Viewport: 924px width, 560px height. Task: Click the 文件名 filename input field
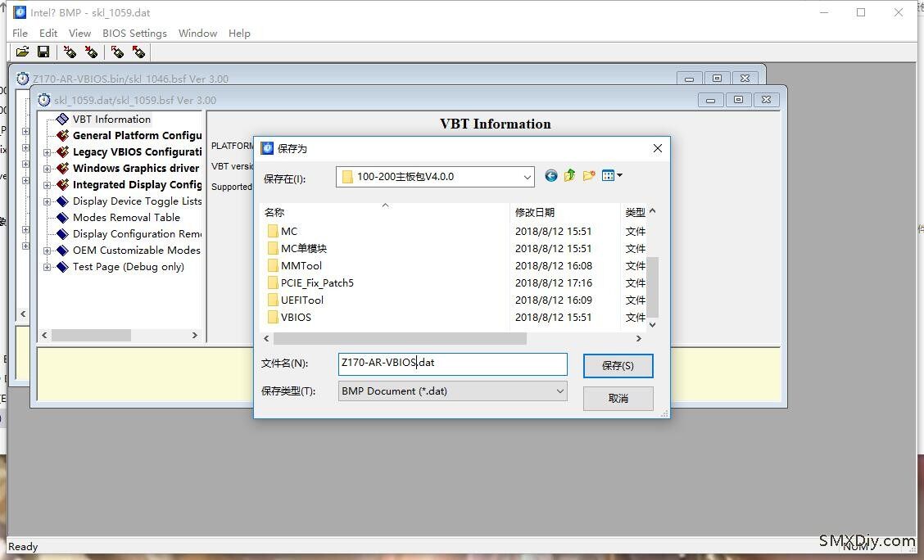[x=452, y=364]
